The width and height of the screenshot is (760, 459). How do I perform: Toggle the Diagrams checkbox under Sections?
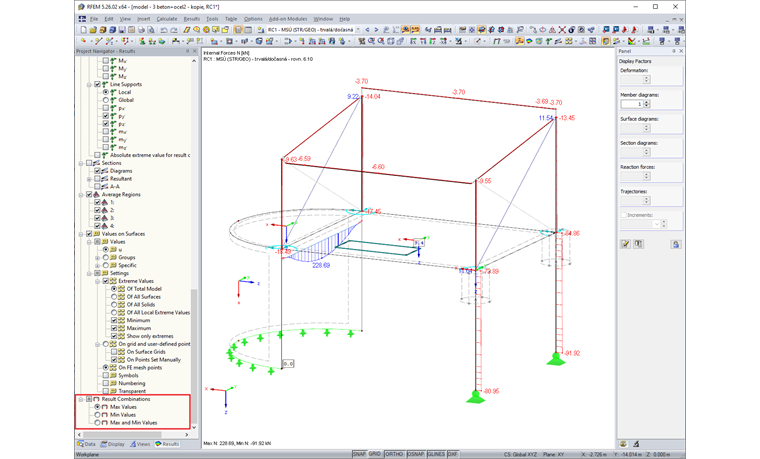coord(97,171)
